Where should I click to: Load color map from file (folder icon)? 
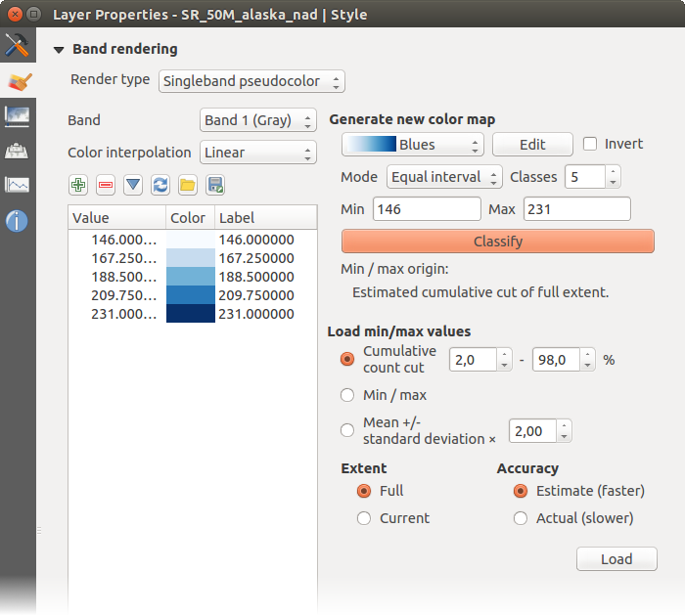tap(188, 185)
